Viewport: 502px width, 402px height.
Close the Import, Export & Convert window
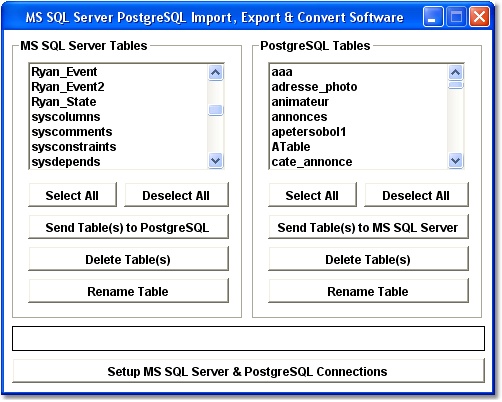coord(479,16)
